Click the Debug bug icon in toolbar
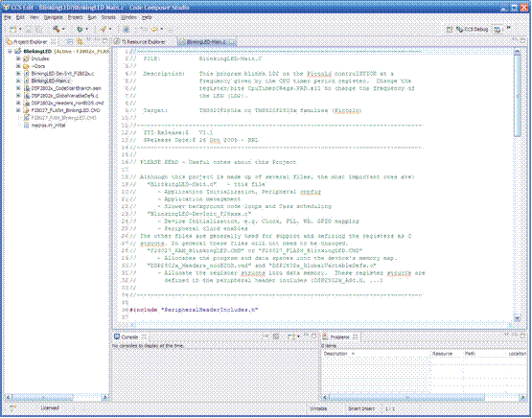 pyautogui.click(x=80, y=30)
